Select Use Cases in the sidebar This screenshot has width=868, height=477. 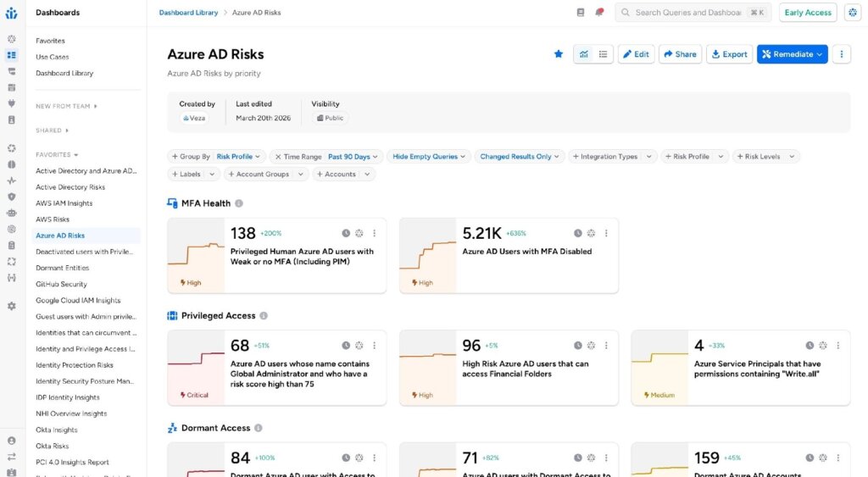53,57
